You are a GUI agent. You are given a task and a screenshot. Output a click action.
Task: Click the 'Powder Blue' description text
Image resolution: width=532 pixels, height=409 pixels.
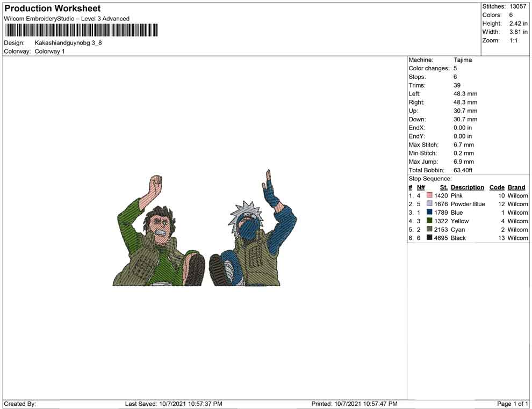click(468, 204)
